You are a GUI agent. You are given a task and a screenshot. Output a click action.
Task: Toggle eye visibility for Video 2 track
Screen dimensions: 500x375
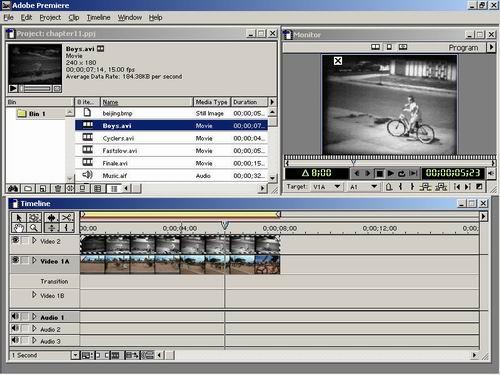click(15, 240)
